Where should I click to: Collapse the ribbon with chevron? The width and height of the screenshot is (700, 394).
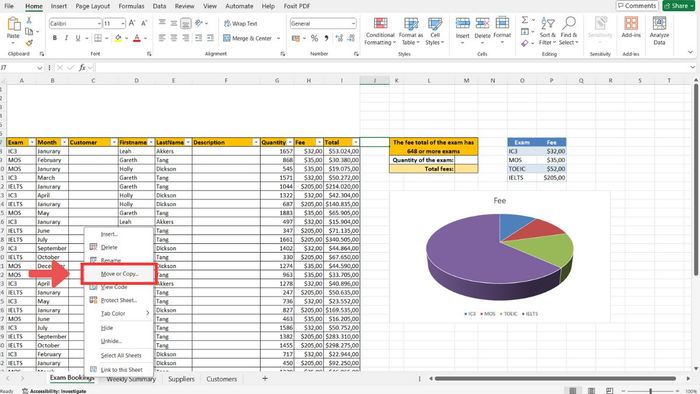point(690,53)
